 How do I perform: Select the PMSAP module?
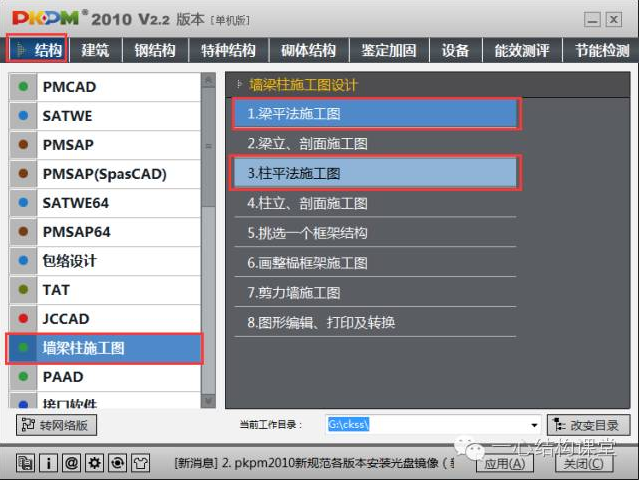(105, 145)
